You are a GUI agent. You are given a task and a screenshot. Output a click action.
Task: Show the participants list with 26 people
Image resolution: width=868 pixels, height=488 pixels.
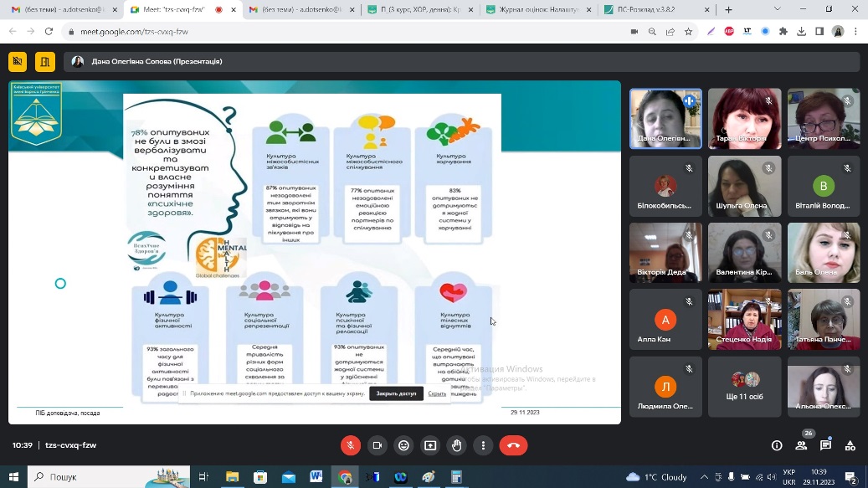coord(801,445)
